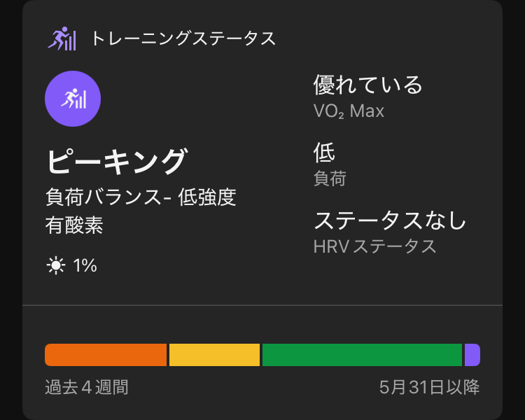Click the sun heat acclimation icon
Viewport: 525px width, 420px height.
pyautogui.click(x=56, y=265)
